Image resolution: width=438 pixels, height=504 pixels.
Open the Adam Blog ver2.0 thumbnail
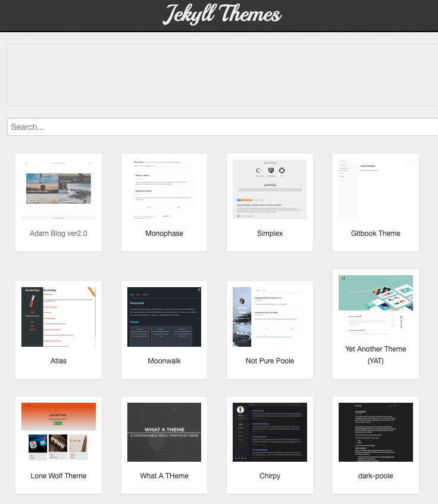point(58,189)
